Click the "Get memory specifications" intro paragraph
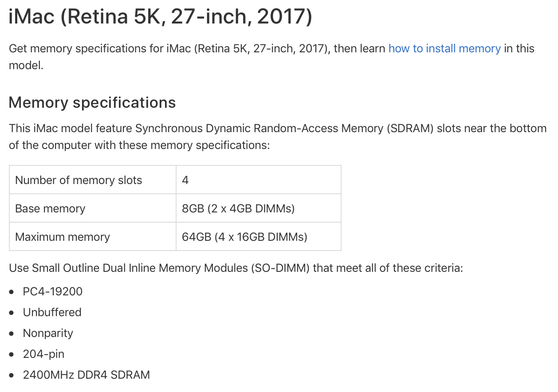This screenshot has width=558, height=392. pyautogui.click(x=271, y=57)
